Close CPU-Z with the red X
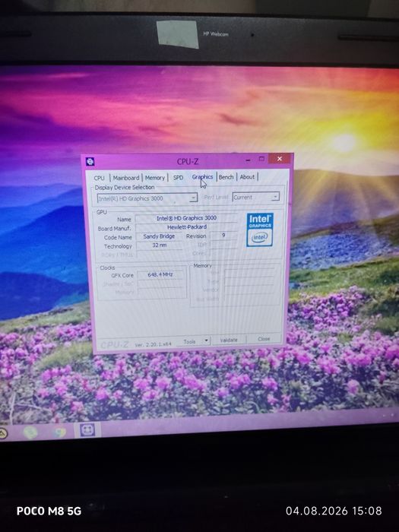 coord(279,158)
